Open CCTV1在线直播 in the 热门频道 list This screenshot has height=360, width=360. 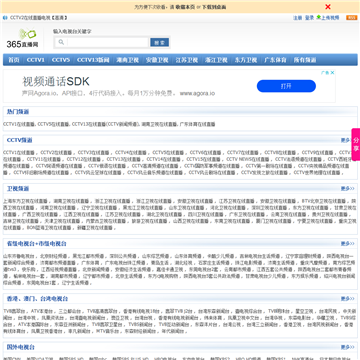pos(19,124)
